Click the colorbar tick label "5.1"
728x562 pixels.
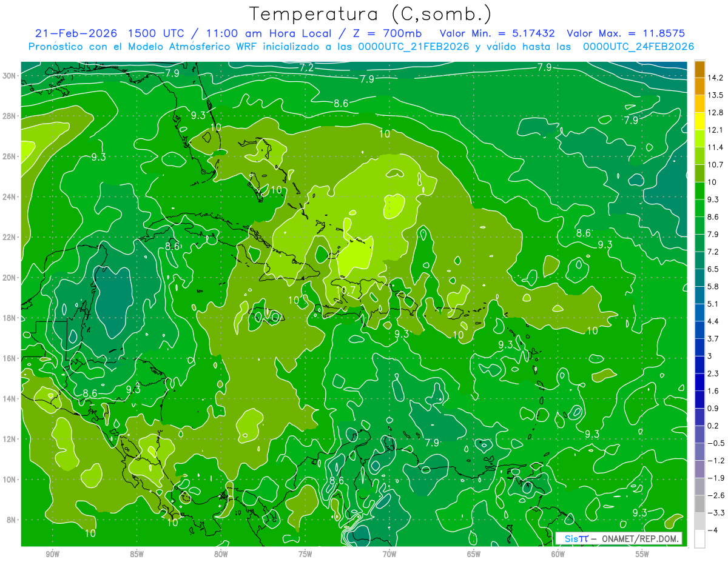(713, 304)
